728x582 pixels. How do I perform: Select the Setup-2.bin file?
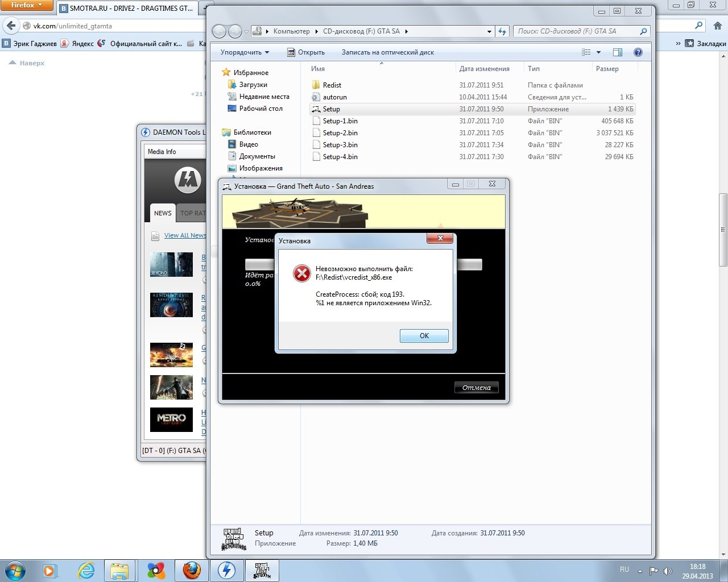[x=340, y=133]
